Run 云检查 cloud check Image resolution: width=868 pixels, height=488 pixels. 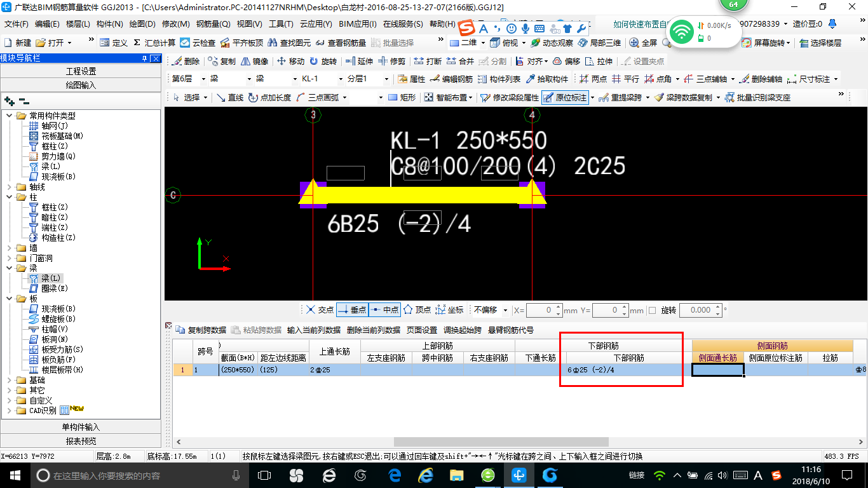tap(198, 43)
